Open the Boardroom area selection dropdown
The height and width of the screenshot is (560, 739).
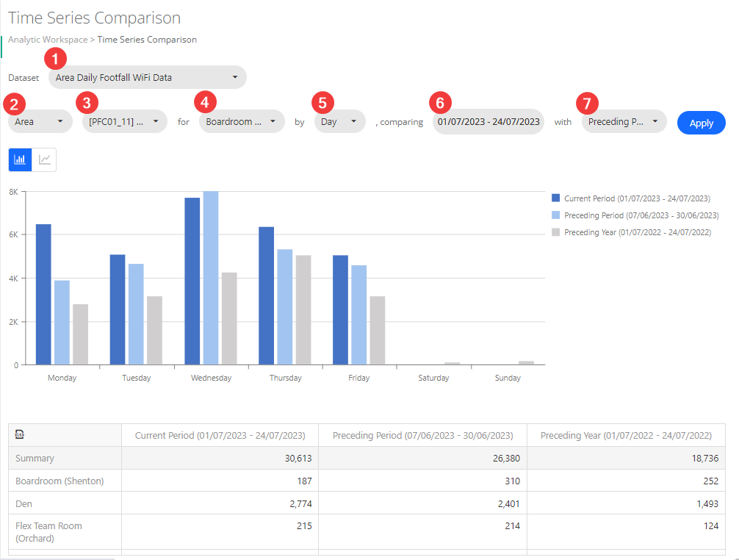[x=241, y=121]
